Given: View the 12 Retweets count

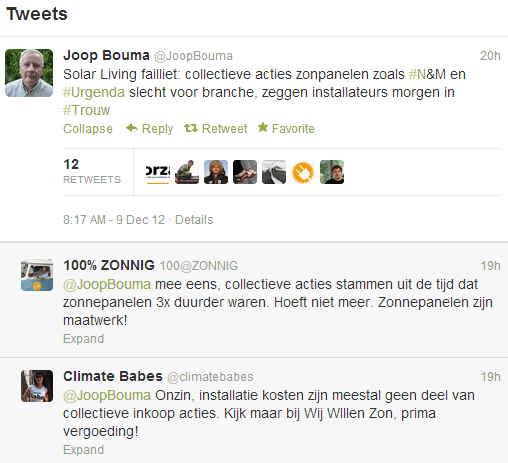Looking at the screenshot, I should point(92,172).
